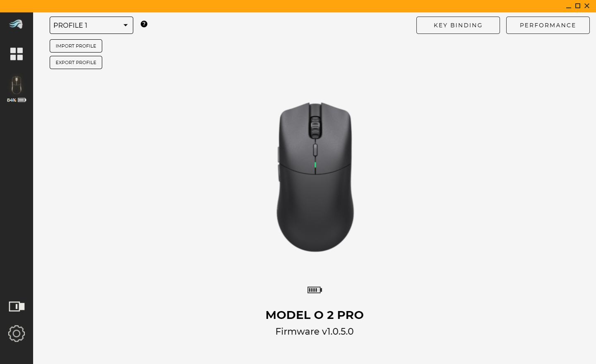This screenshot has width=596, height=364.
Task: Click the Glorious logo in sidebar
Action: pos(16,24)
